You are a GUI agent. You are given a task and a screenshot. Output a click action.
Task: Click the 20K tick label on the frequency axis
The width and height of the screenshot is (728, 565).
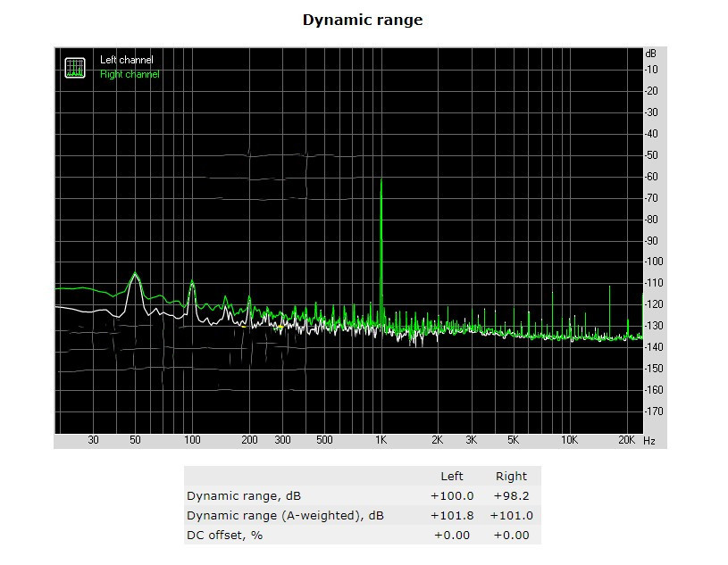click(x=626, y=441)
